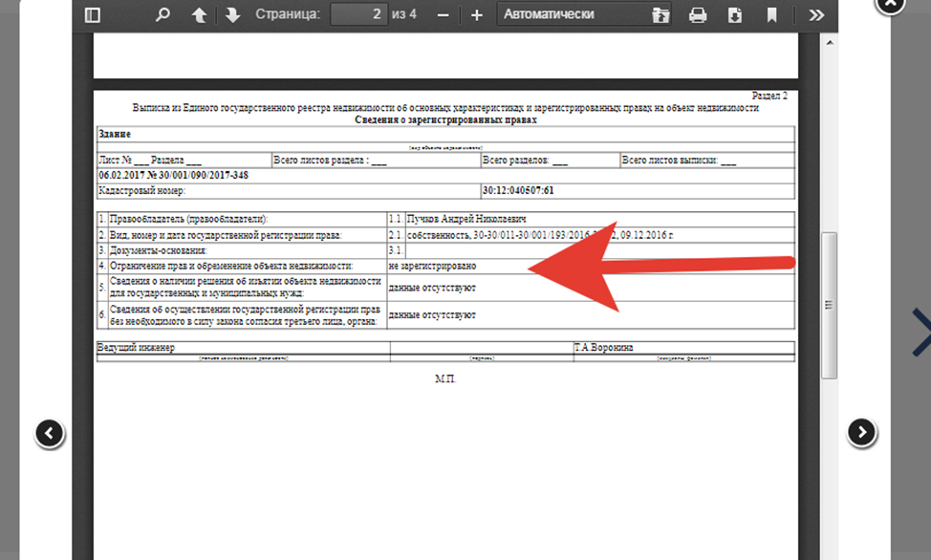Zoom out with the minus button
Image resolution: width=931 pixels, height=560 pixels.
coord(443,15)
